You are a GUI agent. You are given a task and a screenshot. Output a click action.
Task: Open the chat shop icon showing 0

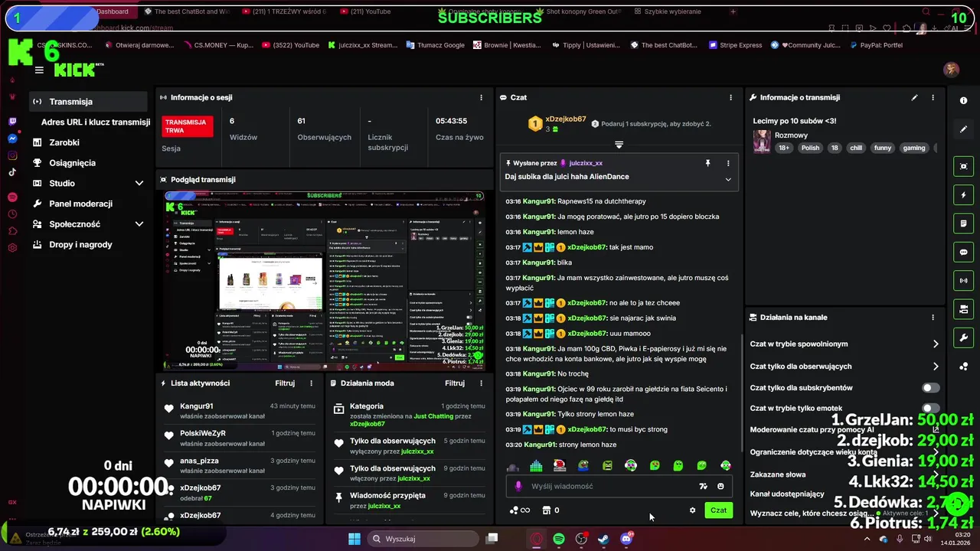[550, 510]
